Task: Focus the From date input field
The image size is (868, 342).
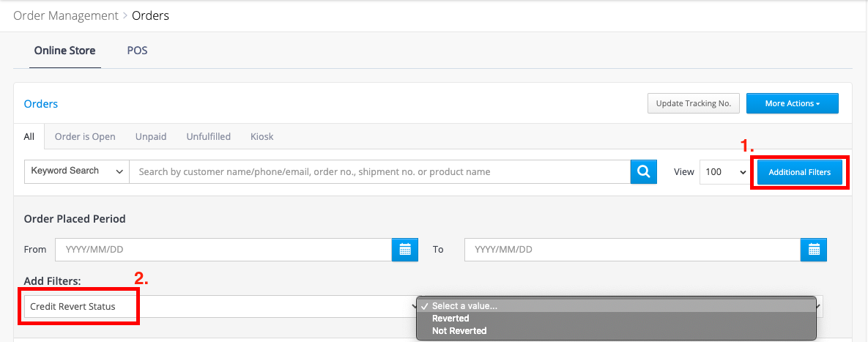Action: pos(223,250)
